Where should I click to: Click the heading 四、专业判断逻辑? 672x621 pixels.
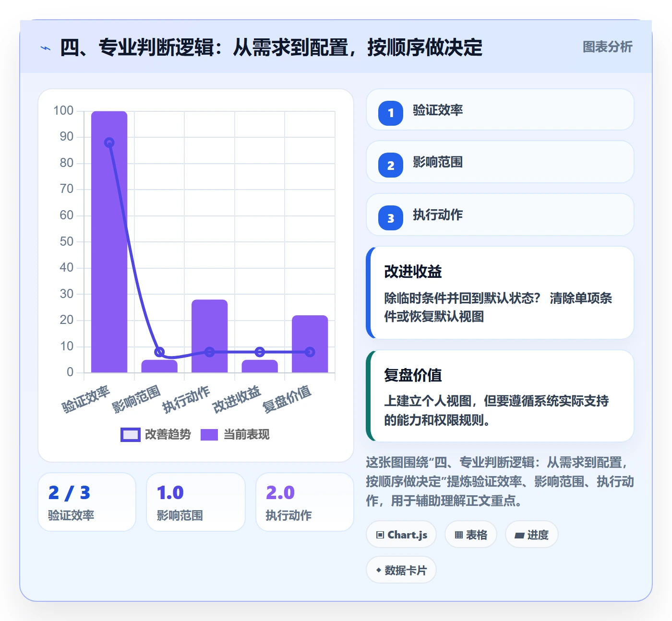pos(271,48)
